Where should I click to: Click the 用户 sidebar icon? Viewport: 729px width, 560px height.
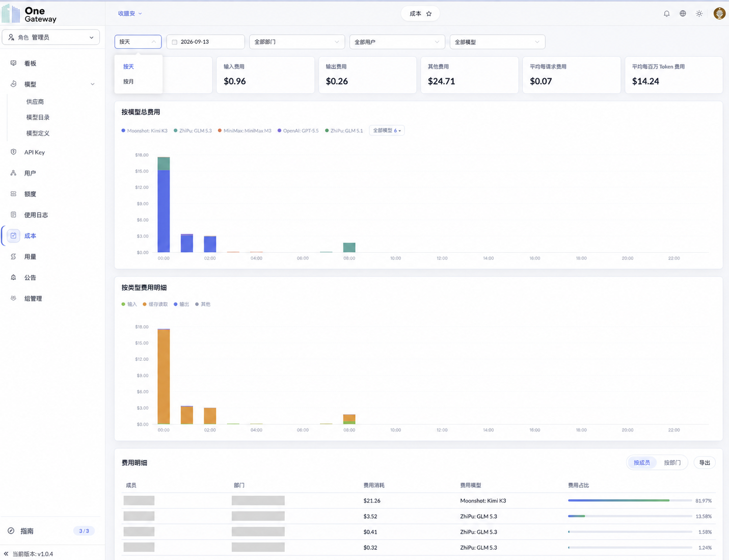click(13, 173)
